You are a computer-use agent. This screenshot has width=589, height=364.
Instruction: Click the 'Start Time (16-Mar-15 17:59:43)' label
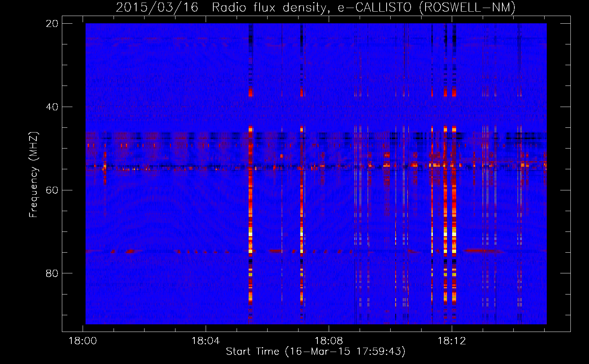pos(316,352)
